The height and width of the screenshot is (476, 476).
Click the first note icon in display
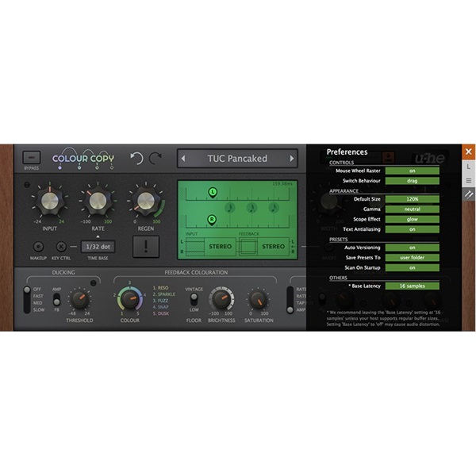pos(230,208)
